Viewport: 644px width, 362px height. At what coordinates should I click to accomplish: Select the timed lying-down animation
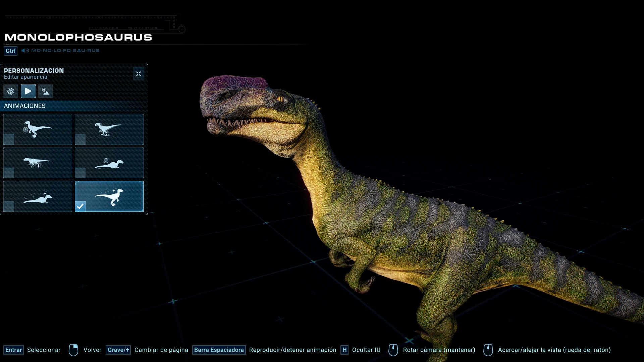109,163
